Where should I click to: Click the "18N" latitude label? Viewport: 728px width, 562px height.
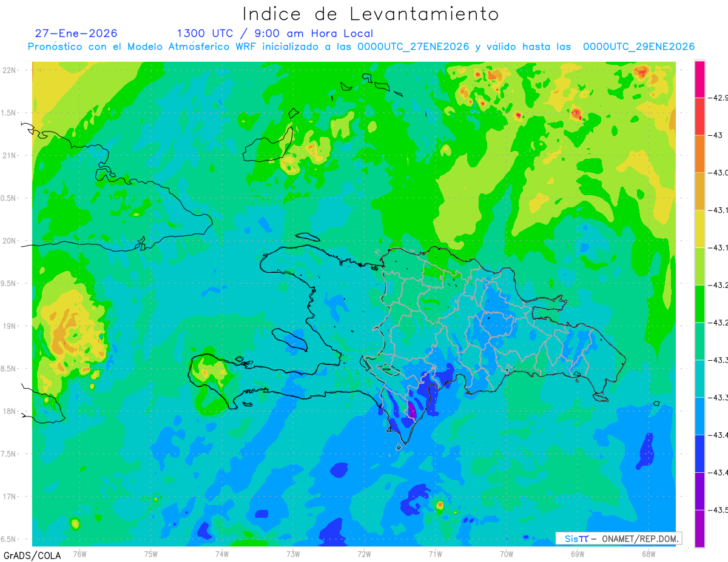[x=9, y=411]
